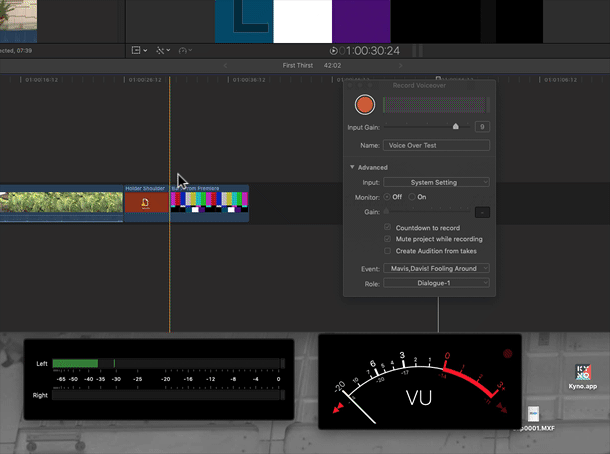
Task: Set Monitor to Off
Action: click(x=388, y=197)
